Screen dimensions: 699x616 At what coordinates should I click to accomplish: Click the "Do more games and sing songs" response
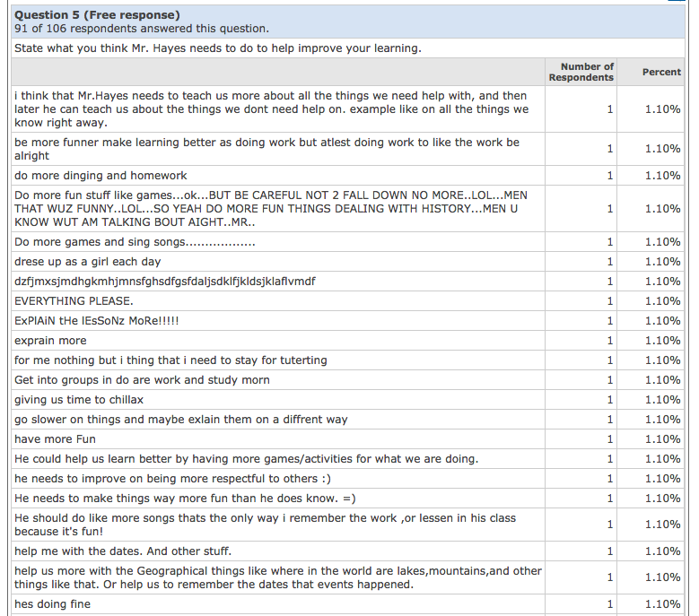(x=135, y=242)
